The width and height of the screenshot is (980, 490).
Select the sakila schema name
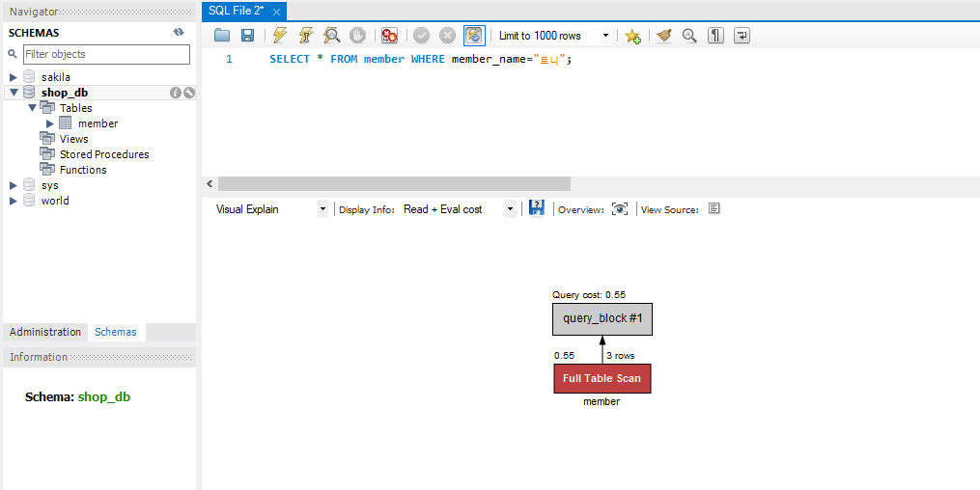click(56, 77)
